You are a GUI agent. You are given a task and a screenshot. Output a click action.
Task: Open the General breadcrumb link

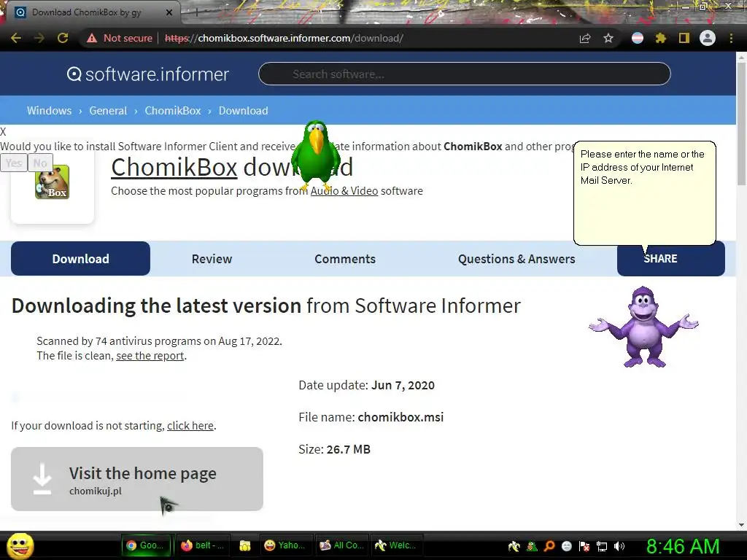[x=108, y=111]
